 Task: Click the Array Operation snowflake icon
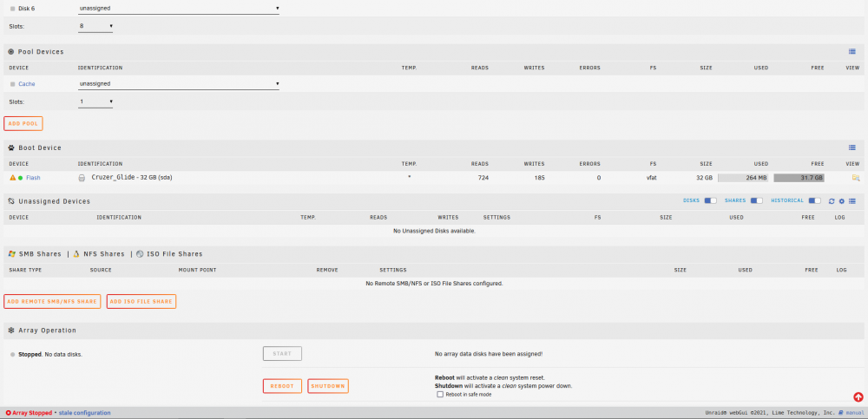click(11, 331)
